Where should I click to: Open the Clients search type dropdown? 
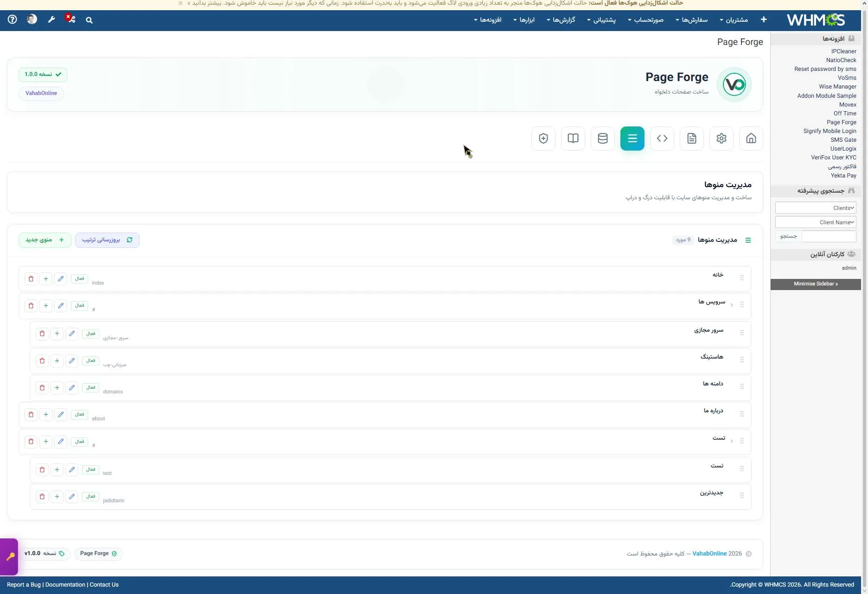point(816,208)
